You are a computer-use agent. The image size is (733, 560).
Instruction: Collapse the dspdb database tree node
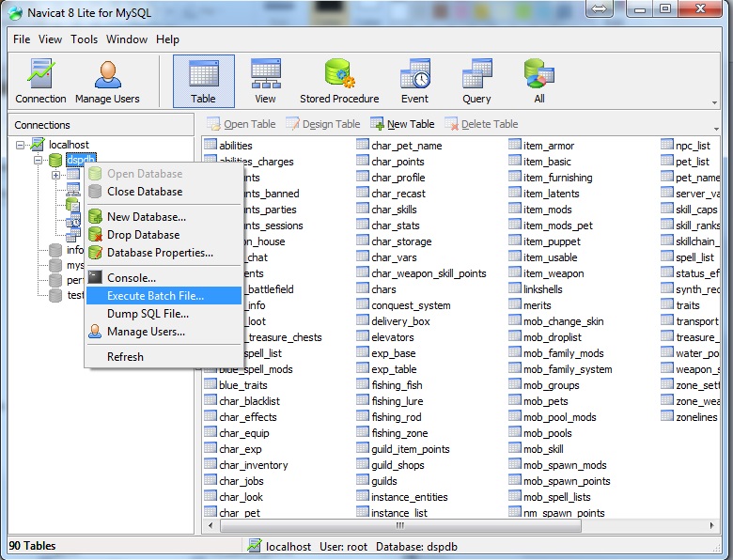39,161
